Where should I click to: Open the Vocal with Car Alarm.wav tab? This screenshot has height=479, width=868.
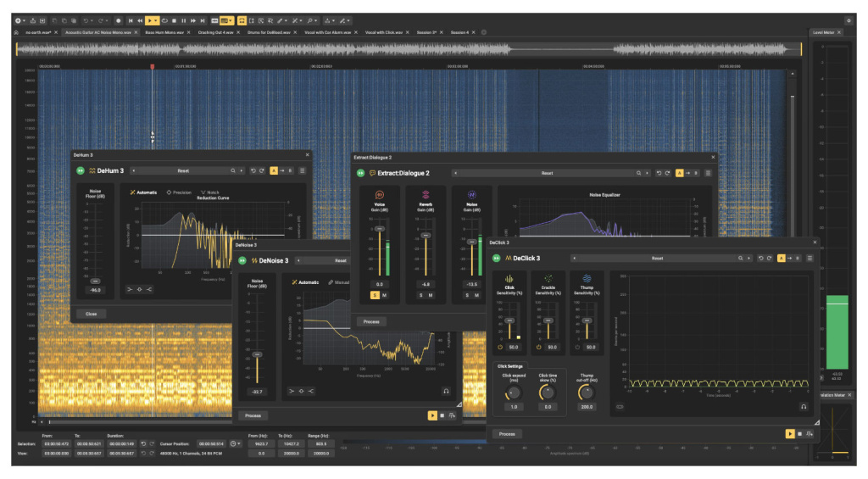point(328,32)
